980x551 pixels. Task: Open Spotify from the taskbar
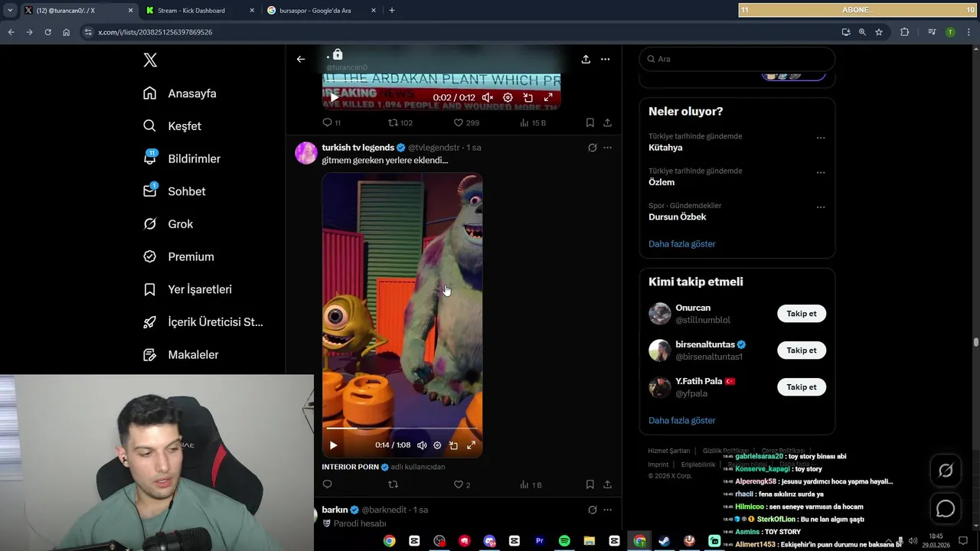(564, 541)
